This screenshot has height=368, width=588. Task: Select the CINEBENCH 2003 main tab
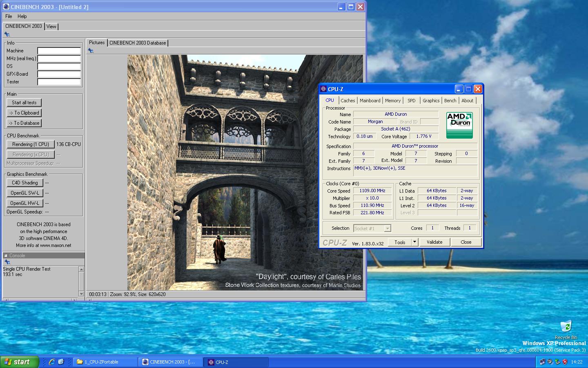coord(24,26)
